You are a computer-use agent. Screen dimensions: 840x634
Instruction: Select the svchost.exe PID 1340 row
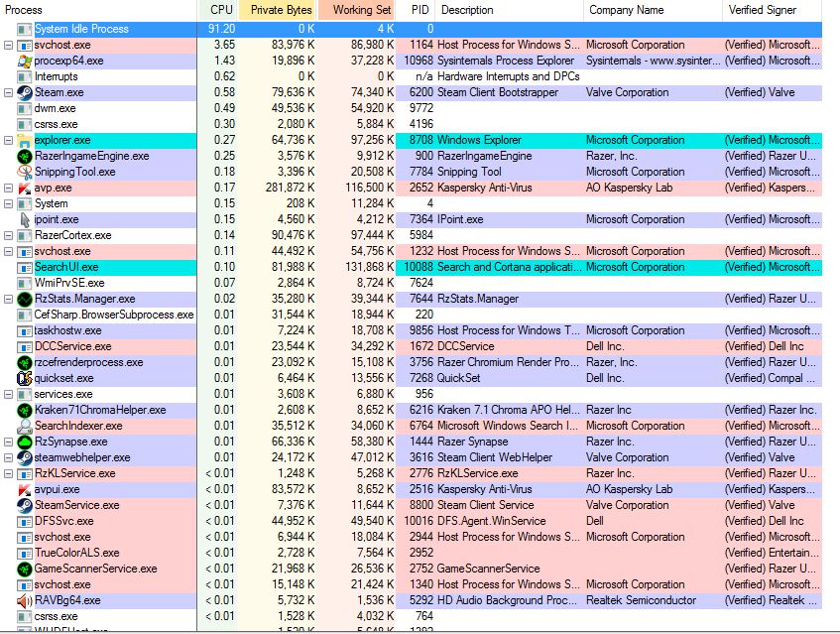tap(411, 584)
